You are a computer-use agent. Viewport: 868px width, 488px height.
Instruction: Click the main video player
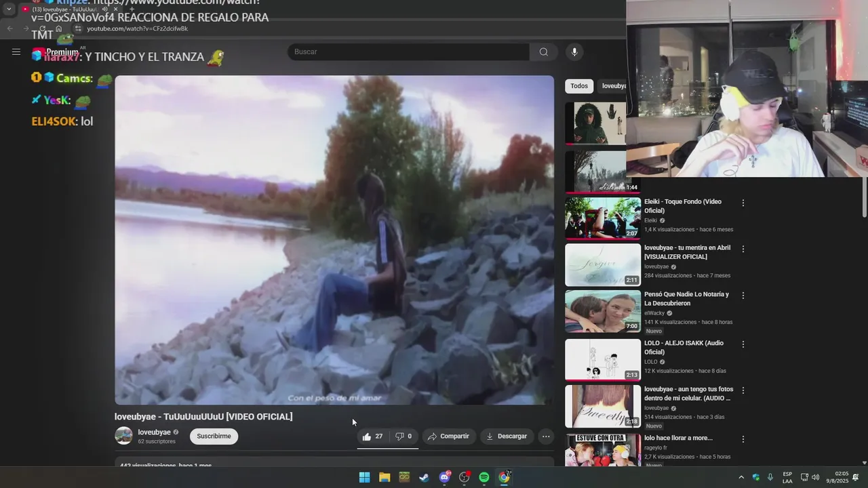(x=334, y=240)
